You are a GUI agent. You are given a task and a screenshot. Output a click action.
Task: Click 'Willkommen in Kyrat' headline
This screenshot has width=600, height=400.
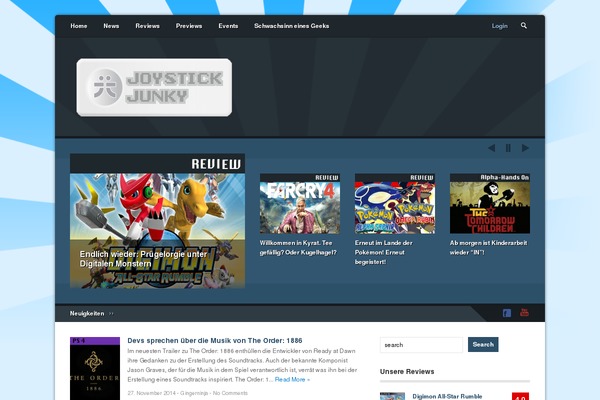click(x=298, y=248)
